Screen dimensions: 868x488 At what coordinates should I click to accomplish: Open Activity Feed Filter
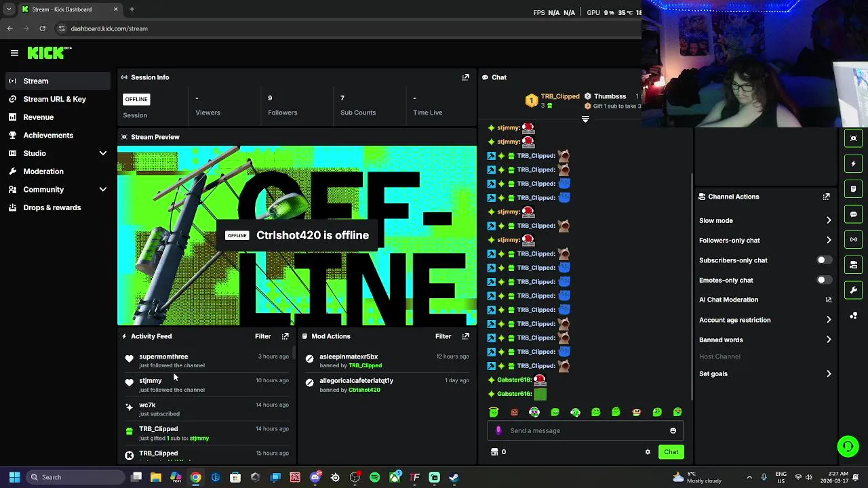click(x=262, y=336)
